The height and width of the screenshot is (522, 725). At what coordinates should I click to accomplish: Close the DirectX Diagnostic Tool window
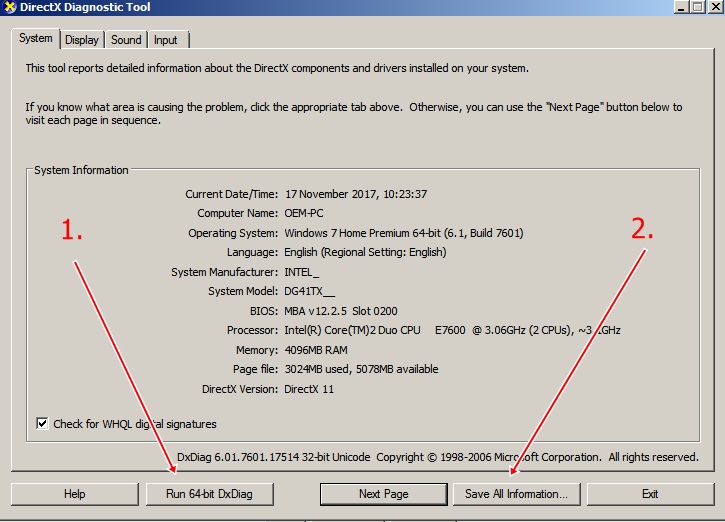click(715, 7)
